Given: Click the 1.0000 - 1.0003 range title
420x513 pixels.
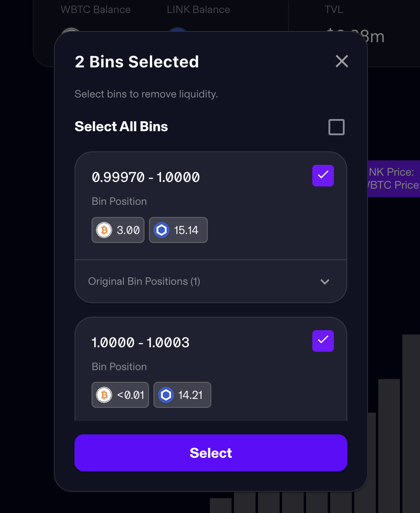Looking at the screenshot, I should 140,343.
